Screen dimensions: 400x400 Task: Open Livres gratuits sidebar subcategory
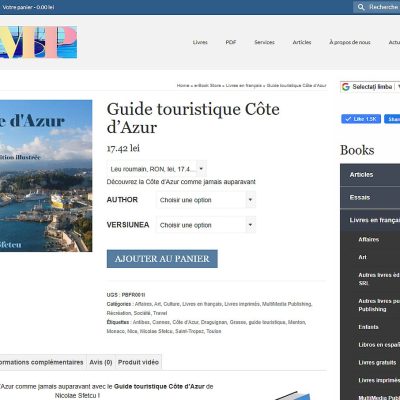pos(377,362)
